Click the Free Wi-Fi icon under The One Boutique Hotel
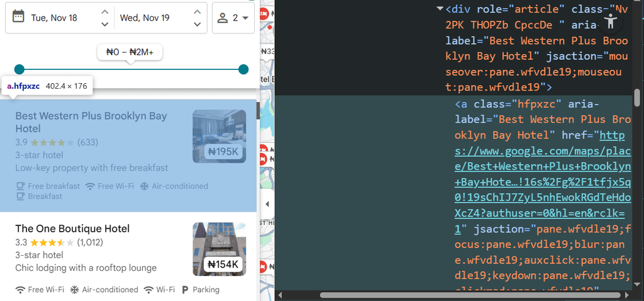This screenshot has height=301, width=644. pyautogui.click(x=20, y=290)
